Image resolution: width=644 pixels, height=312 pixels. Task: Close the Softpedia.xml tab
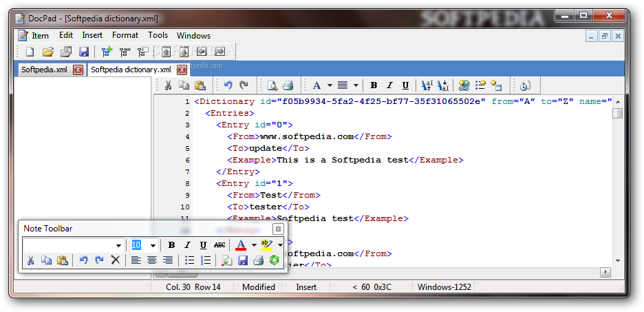78,70
